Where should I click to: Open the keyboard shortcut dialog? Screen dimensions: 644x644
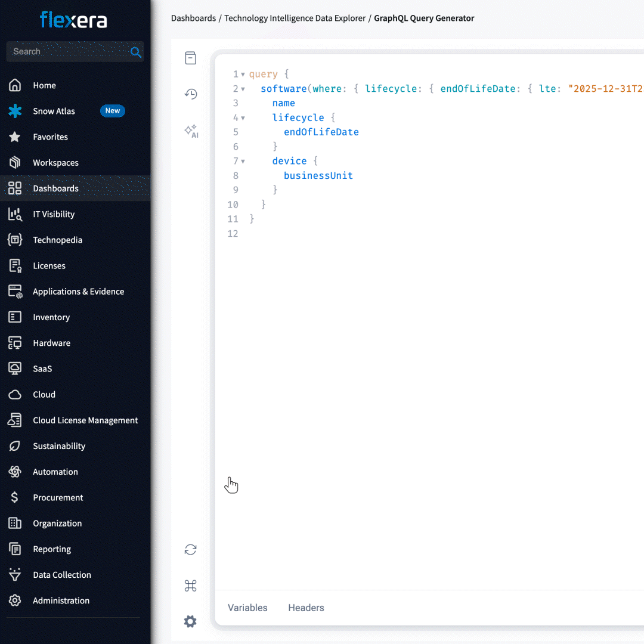click(x=190, y=586)
